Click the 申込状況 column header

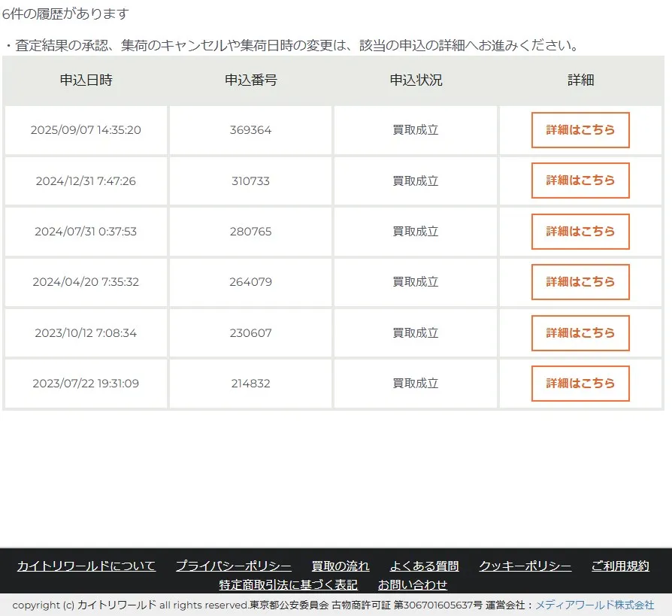[416, 80]
